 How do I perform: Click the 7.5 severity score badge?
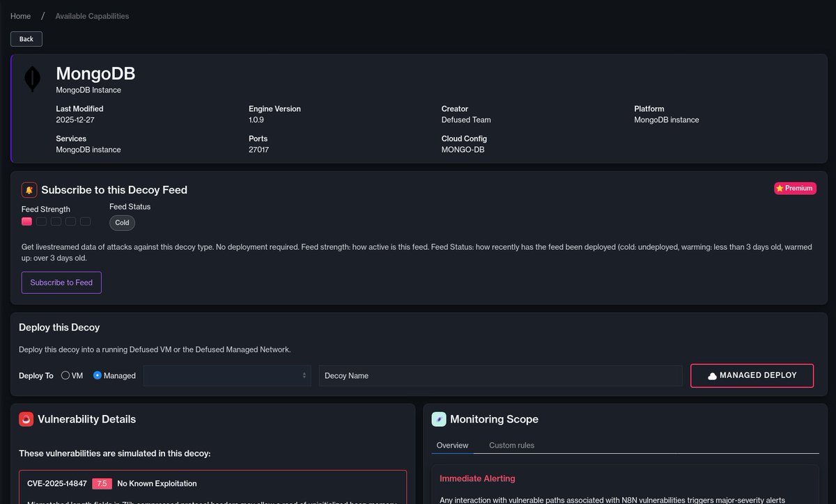[102, 484]
